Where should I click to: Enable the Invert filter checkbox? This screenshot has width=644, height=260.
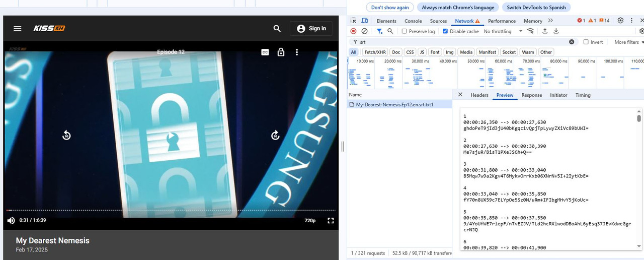click(x=593, y=42)
